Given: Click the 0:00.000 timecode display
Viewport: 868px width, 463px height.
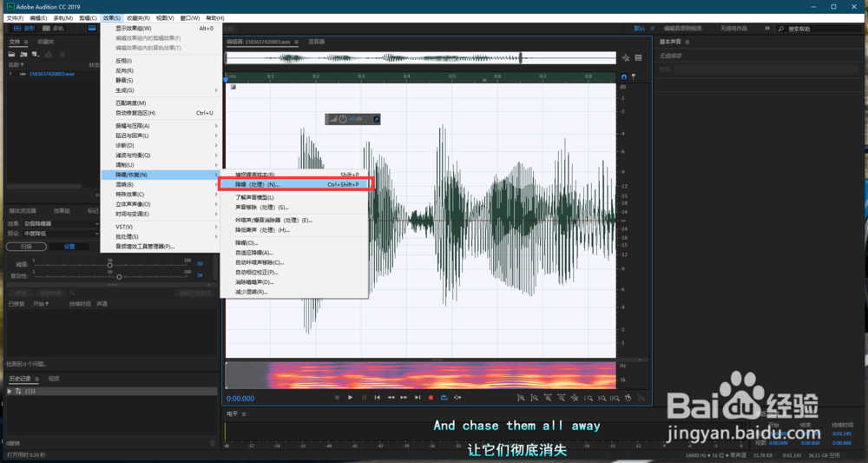Looking at the screenshot, I should pyautogui.click(x=240, y=399).
